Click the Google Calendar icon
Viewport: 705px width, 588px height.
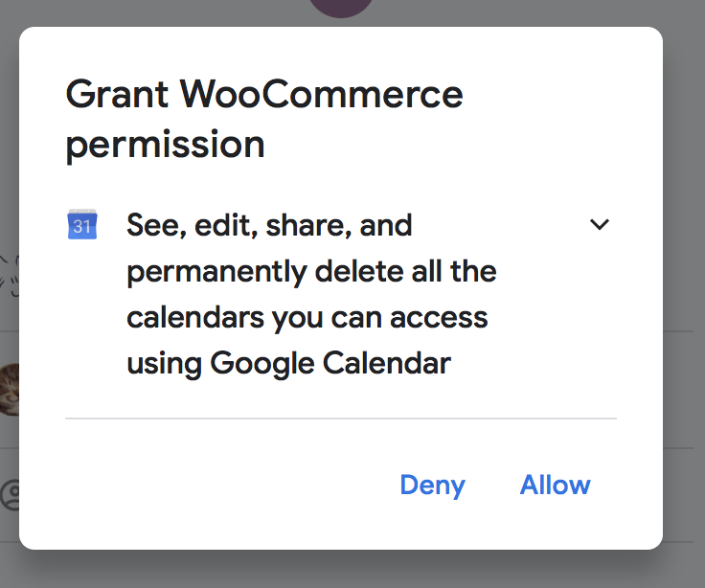click(81, 225)
